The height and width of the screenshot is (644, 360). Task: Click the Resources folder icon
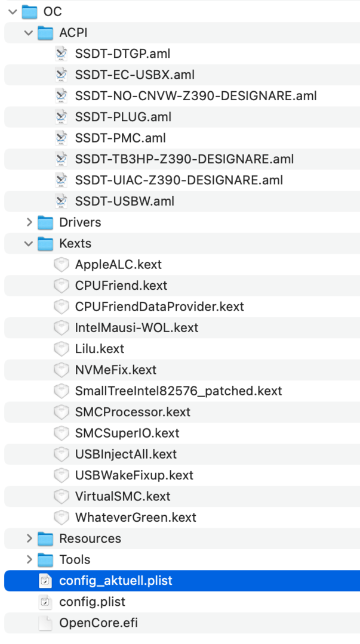click(x=45, y=538)
